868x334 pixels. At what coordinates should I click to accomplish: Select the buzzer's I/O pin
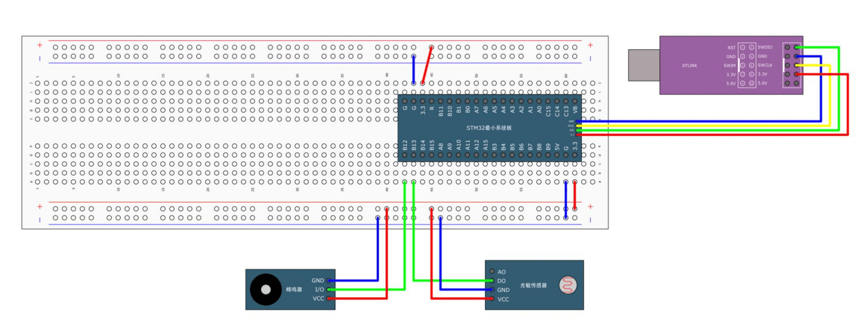(329, 289)
